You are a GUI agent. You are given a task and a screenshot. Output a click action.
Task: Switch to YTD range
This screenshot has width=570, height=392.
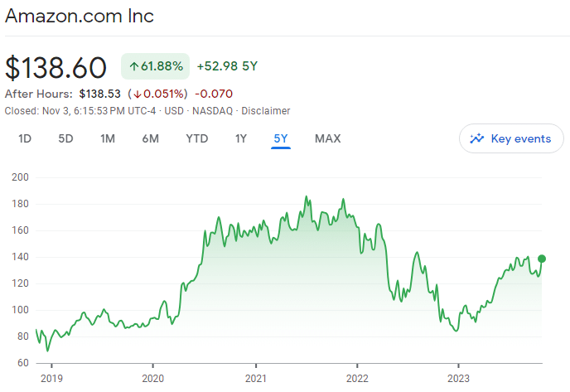pos(197,138)
